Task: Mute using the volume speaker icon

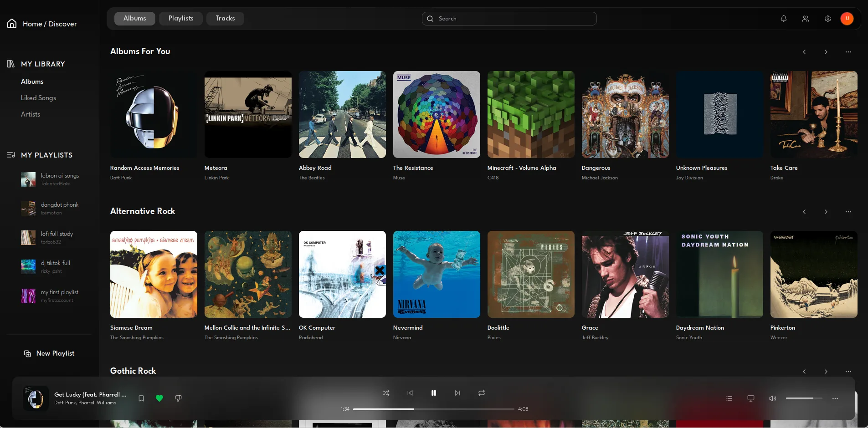Action: coord(773,398)
